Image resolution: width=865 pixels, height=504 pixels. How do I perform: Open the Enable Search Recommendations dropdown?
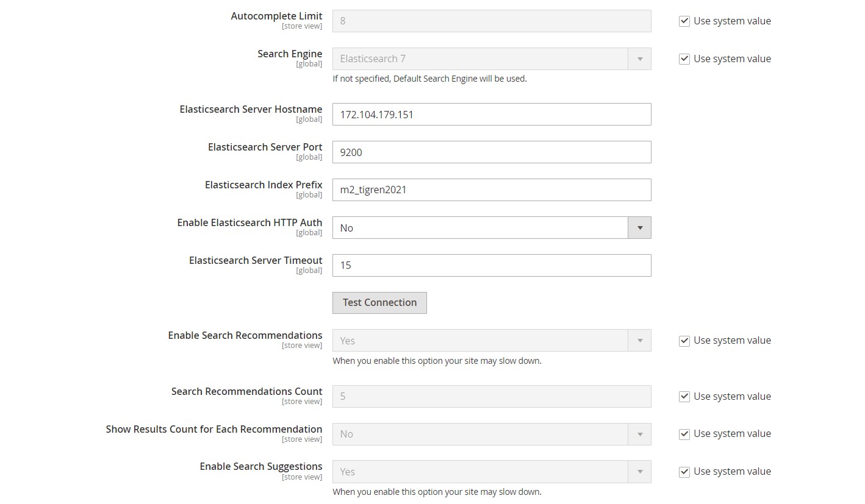(491, 341)
